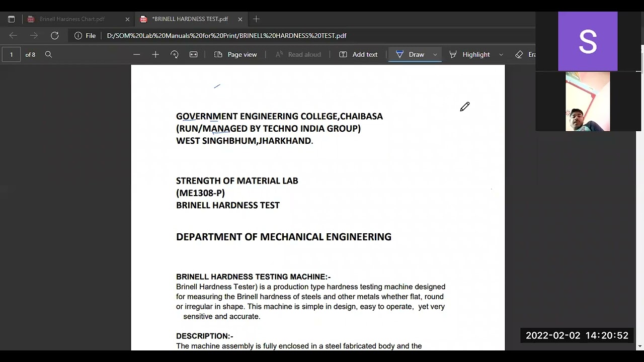This screenshot has width=644, height=362.
Task: Go back to previous page
Action: 13,36
